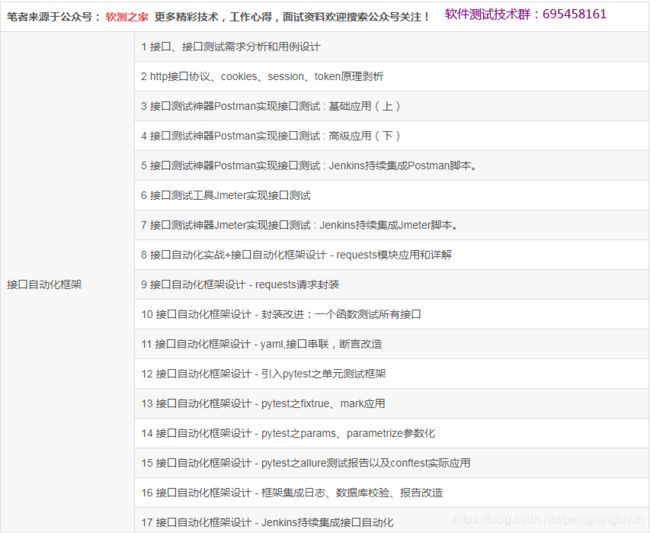Click 更多精彩技术，工作心得 header sentence

point(292,17)
